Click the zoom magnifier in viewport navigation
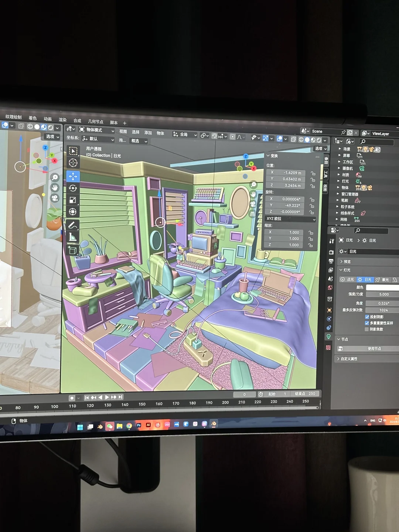The width and height of the screenshot is (399, 532). 254,184
